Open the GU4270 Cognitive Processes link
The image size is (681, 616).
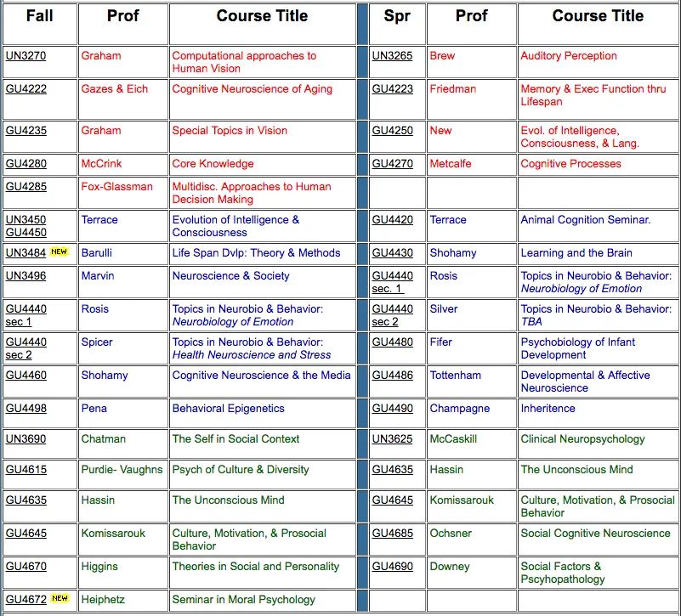(x=392, y=164)
